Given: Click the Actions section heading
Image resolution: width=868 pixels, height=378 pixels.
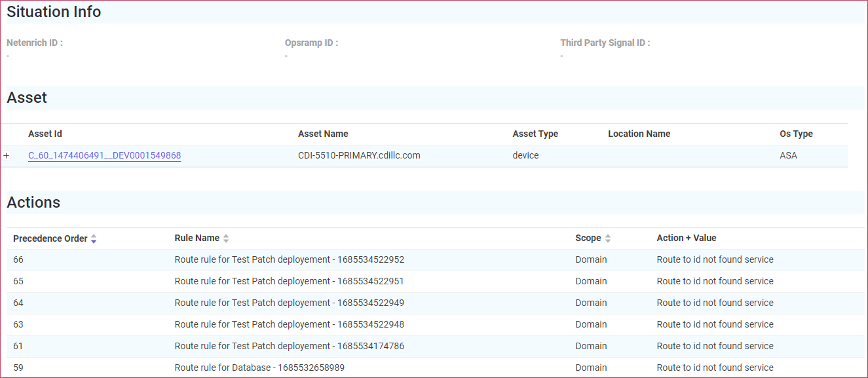Looking at the screenshot, I should tap(33, 202).
